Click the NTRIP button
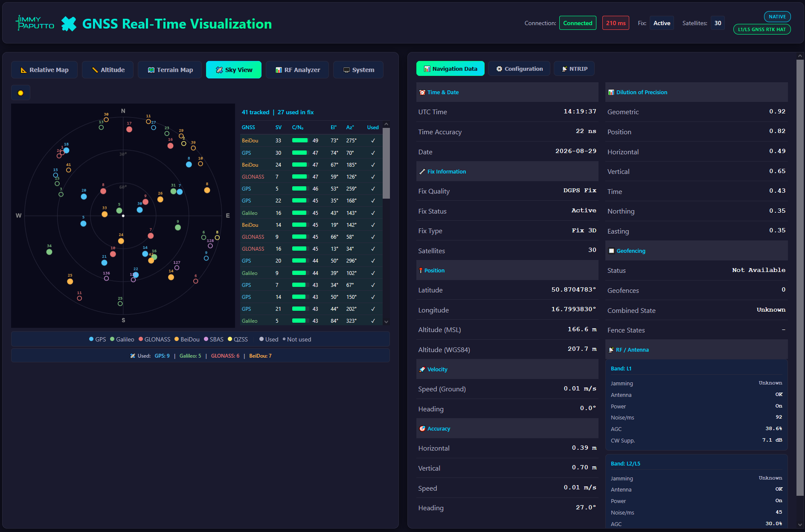The image size is (805, 532). point(574,69)
